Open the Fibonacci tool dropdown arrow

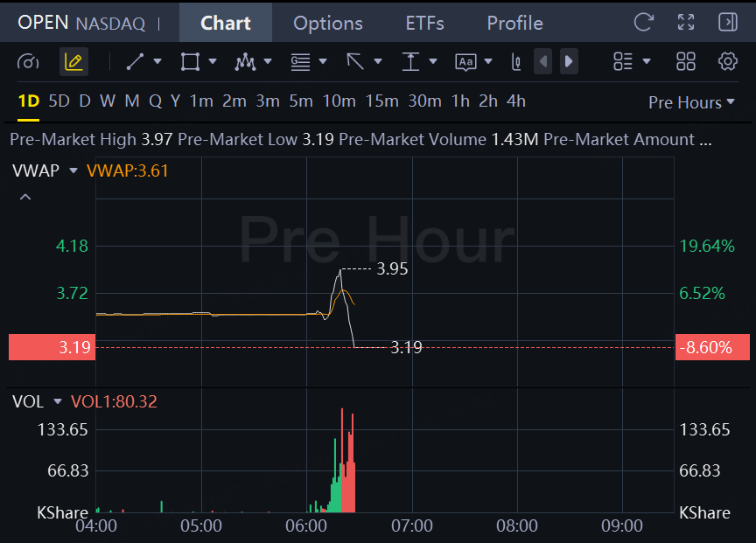[323, 62]
